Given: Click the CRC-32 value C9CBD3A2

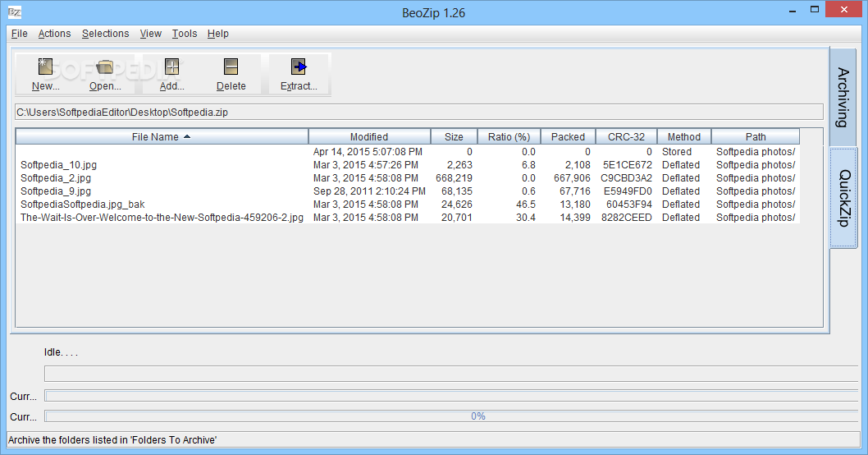Looking at the screenshot, I should pos(626,178).
